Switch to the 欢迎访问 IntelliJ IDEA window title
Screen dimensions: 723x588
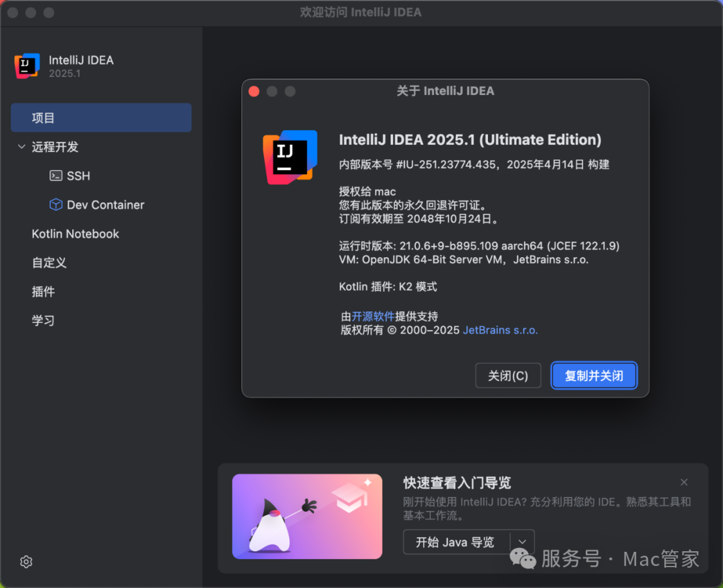pos(361,12)
